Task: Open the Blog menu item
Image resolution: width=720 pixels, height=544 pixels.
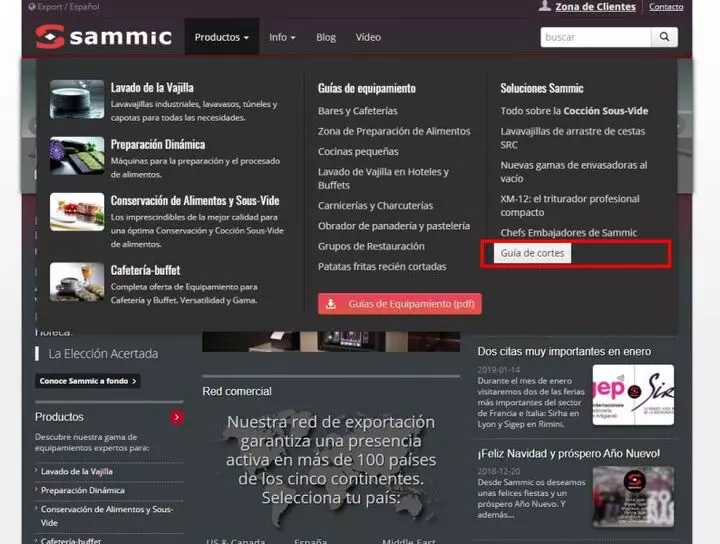Action: (326, 37)
